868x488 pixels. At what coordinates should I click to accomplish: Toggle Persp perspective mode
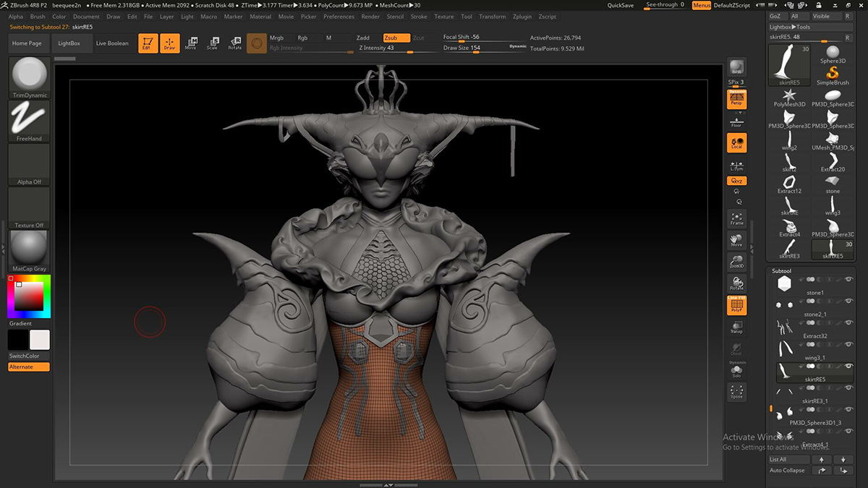(736, 100)
